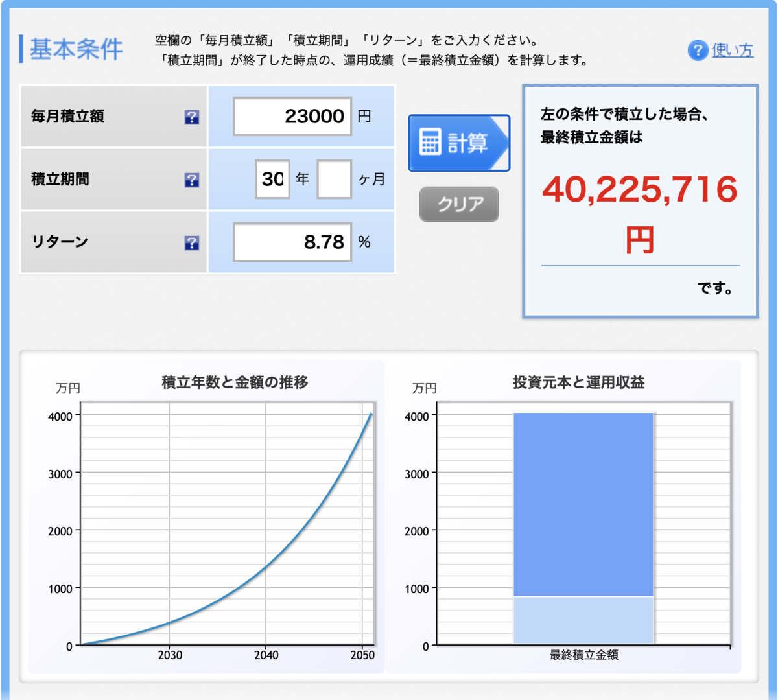Click the 基本条件 heading
The height and width of the screenshot is (700, 778).
[76, 50]
